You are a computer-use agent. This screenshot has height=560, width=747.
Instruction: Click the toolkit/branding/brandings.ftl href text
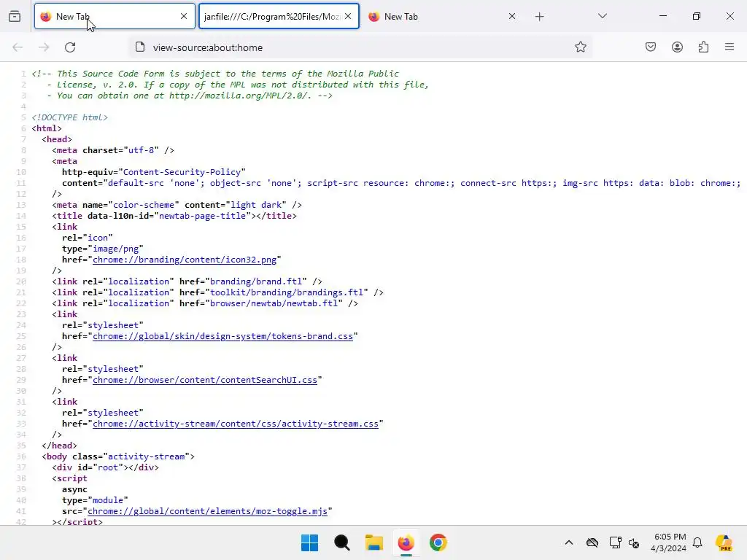pos(287,293)
